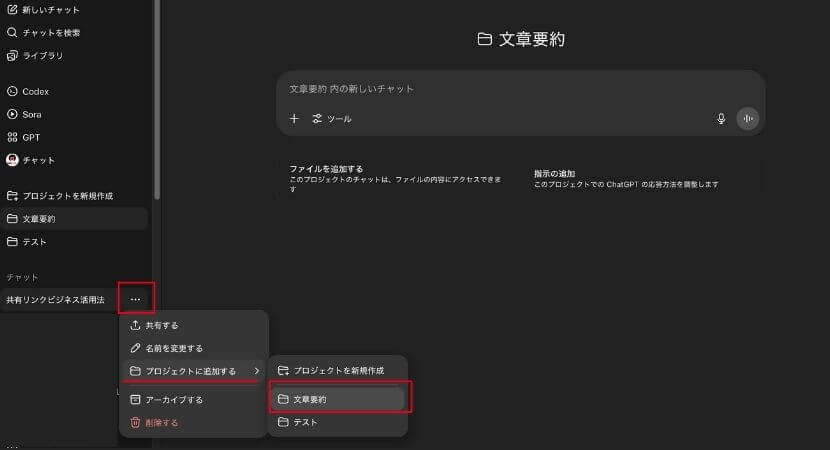Open the 共有リンクビジネス活用法 chat

pos(56,300)
